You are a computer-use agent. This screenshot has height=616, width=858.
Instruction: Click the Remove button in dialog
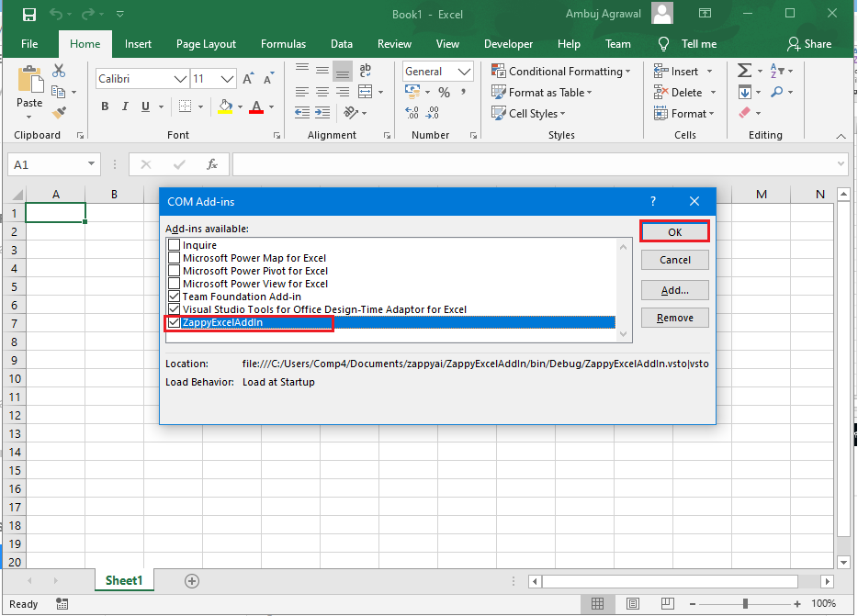[x=674, y=318]
